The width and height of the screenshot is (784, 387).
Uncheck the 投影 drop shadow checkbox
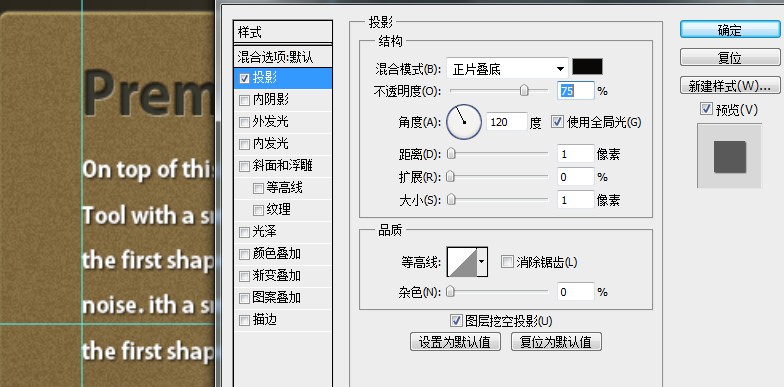point(244,78)
